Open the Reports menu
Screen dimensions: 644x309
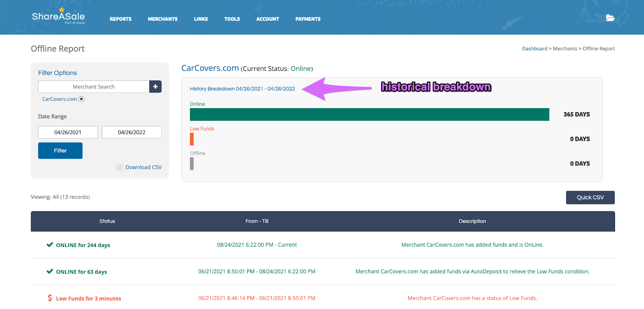121,19
